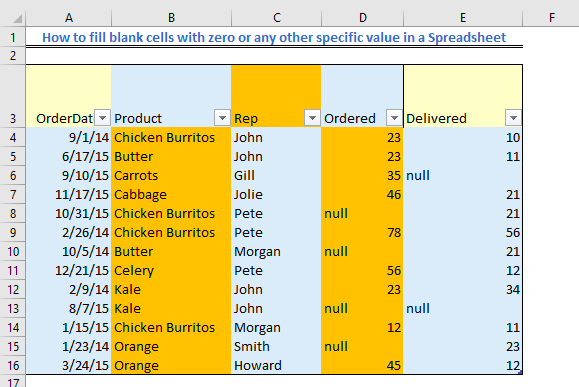Select the null Ordered cell for Smith
Viewport: 579px width, 387px height.
(x=363, y=346)
